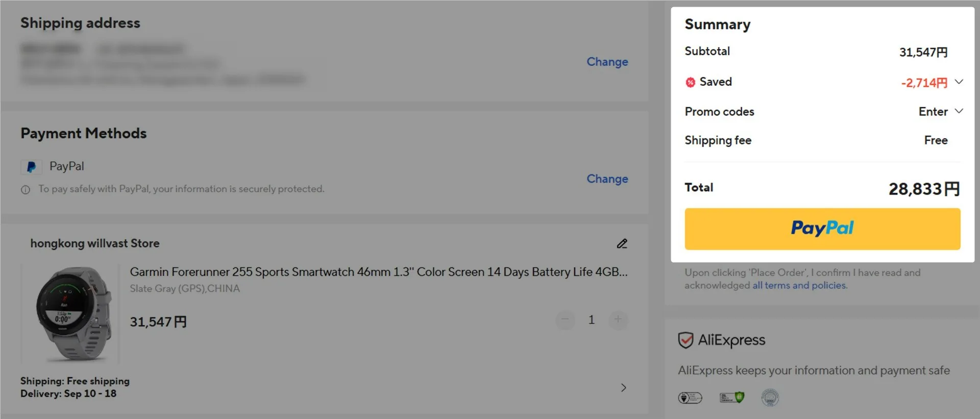980x419 pixels.
Task: Click the green shield security badge
Action: 732,398
